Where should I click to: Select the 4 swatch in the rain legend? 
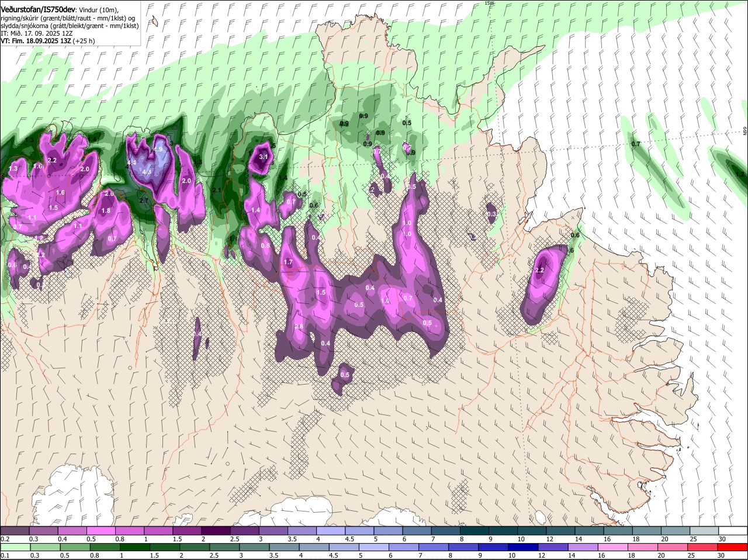[314, 547]
